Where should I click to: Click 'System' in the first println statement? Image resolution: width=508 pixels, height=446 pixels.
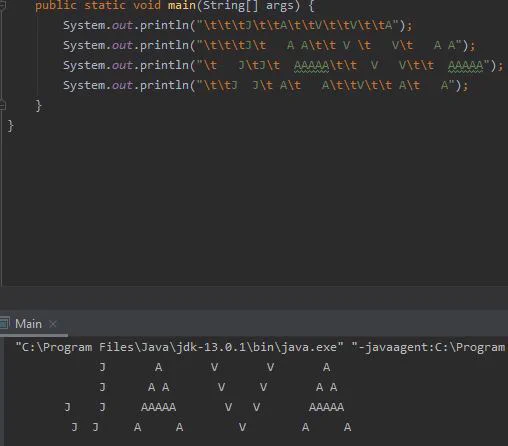click(84, 26)
